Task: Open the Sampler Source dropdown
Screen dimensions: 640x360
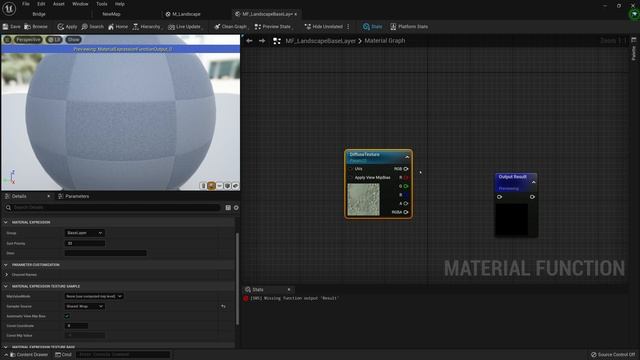Action: pos(85,306)
